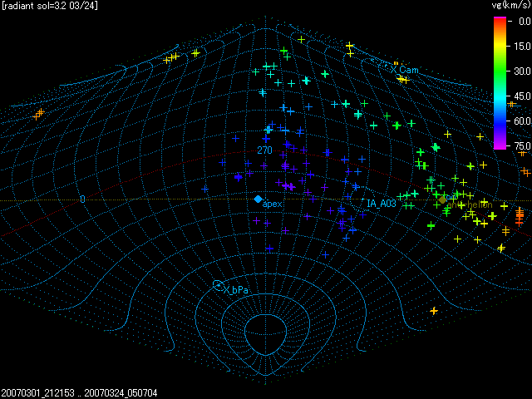This screenshot has width=532, height=399.
Task: Click the '0' longitude label
Action: 82,199
